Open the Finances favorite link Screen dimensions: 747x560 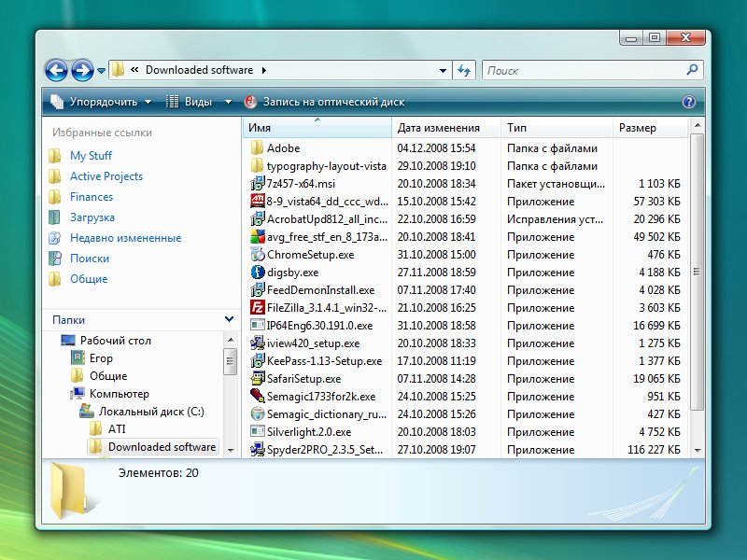pyautogui.click(x=92, y=197)
